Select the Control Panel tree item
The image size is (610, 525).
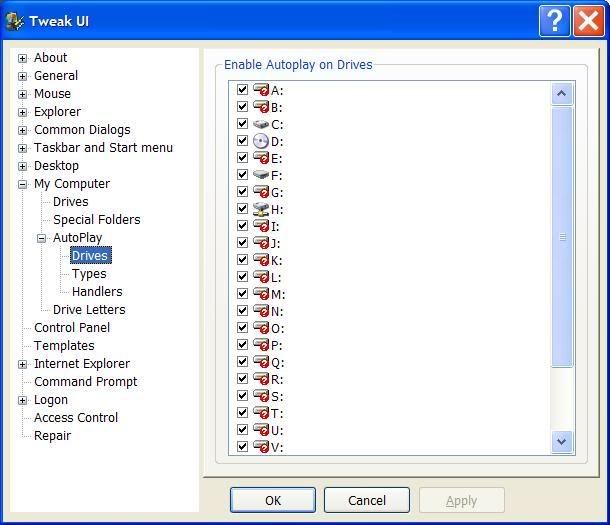72,328
